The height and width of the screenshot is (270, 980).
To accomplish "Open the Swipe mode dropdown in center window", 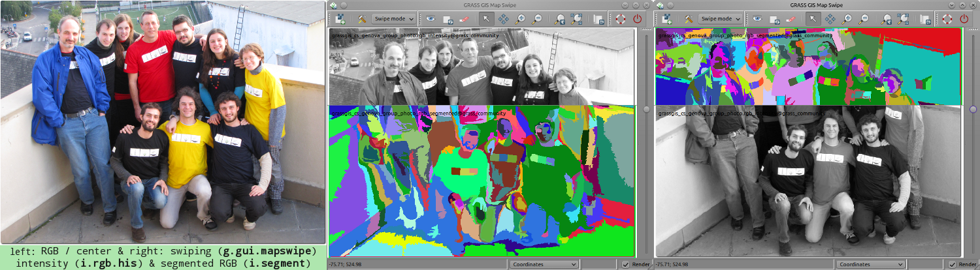I will [x=395, y=19].
